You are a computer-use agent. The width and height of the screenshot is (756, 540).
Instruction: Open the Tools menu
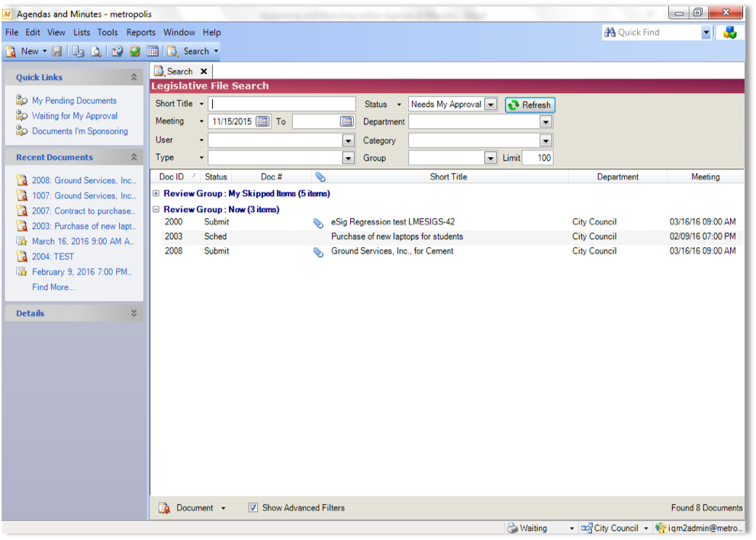tap(108, 32)
